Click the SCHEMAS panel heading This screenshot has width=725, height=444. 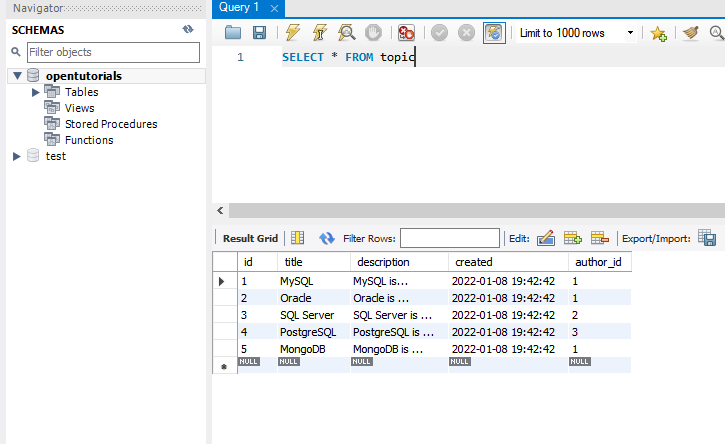38,30
